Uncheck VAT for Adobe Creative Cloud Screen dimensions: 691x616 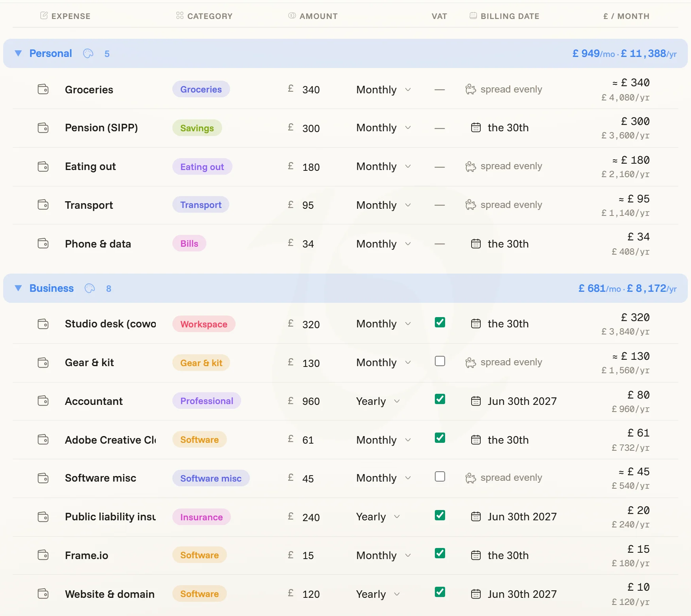[x=440, y=438]
